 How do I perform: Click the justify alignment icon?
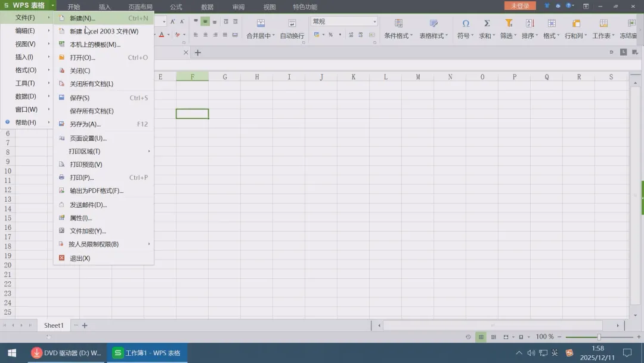click(x=225, y=35)
